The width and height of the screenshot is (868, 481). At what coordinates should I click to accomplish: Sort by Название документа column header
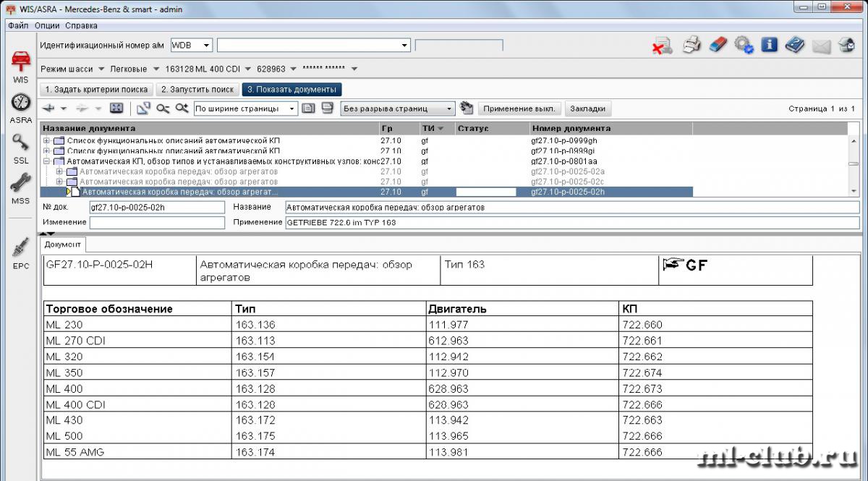209,128
